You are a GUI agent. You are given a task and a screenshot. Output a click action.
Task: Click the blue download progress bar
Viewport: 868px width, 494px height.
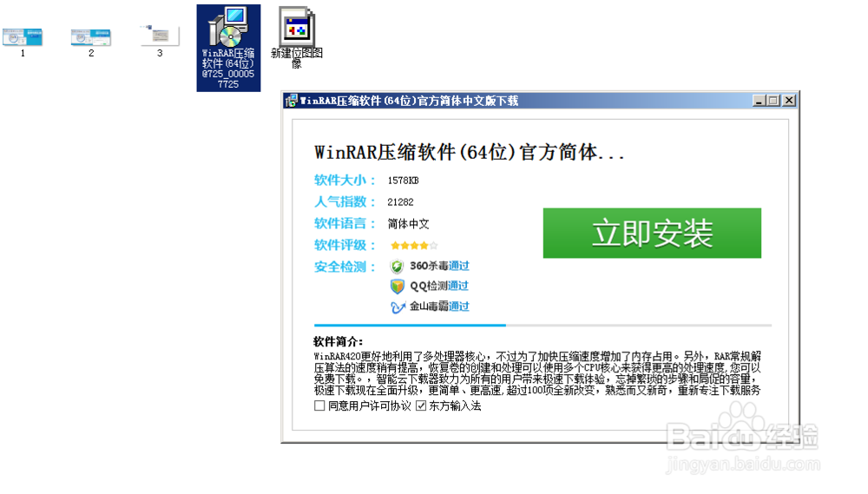tap(410, 325)
